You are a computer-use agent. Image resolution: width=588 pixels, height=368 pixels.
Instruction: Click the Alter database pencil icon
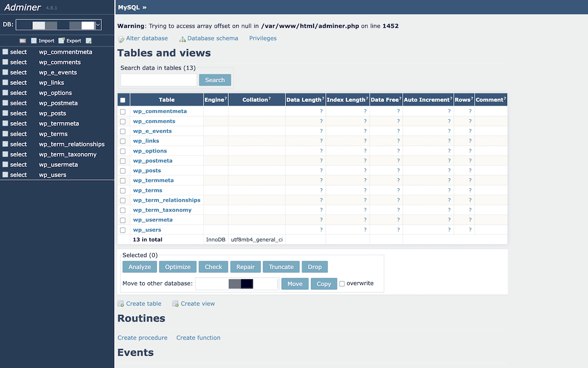click(x=121, y=39)
